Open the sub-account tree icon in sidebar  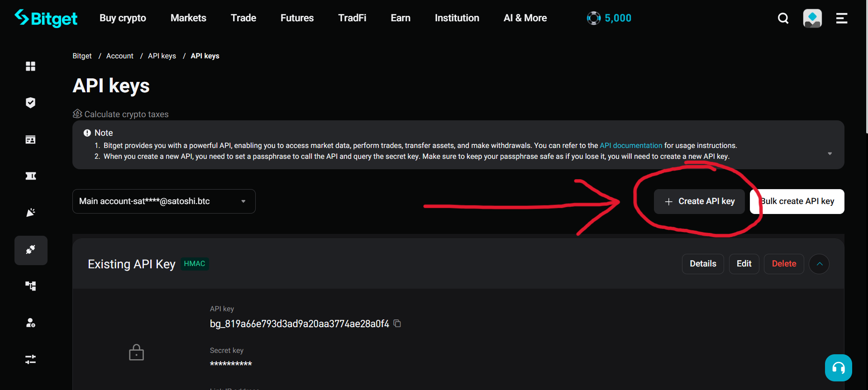30,286
